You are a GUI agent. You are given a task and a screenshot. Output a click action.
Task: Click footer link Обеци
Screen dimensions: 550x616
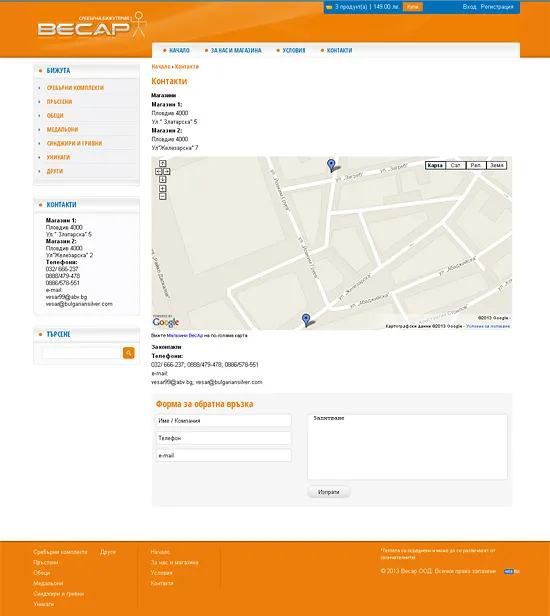click(x=41, y=573)
